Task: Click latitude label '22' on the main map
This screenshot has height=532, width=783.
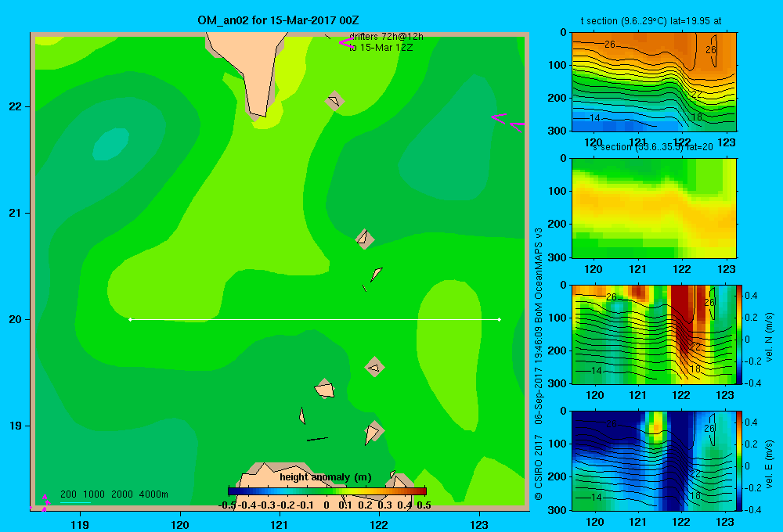Action: coord(16,106)
